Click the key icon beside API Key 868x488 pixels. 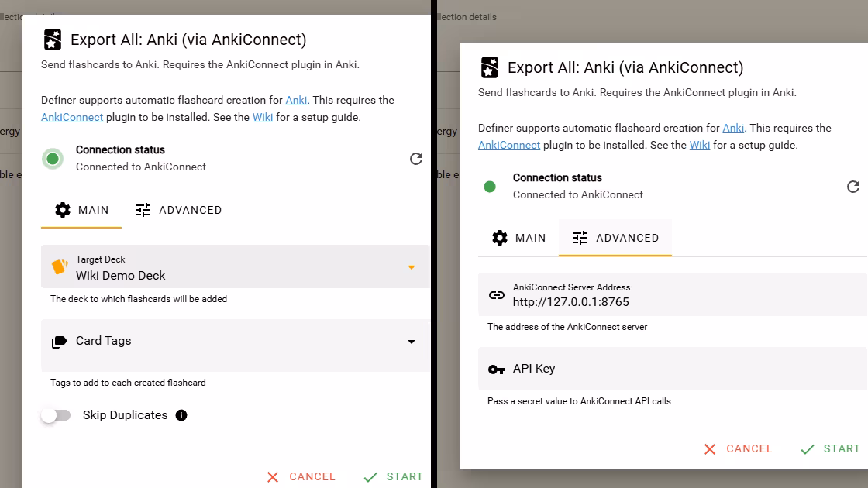(x=497, y=369)
